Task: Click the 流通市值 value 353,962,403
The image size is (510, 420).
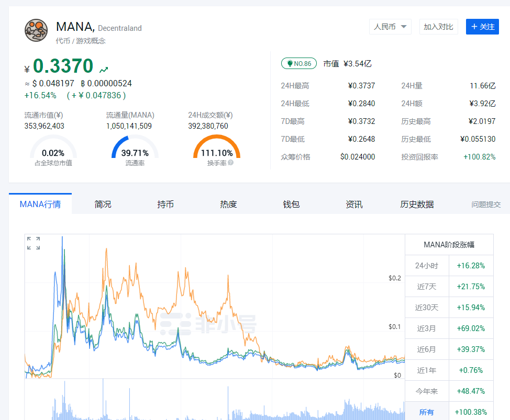Action: (44, 126)
